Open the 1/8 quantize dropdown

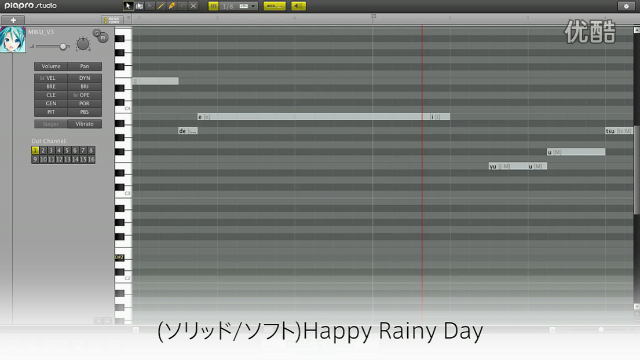(240, 6)
